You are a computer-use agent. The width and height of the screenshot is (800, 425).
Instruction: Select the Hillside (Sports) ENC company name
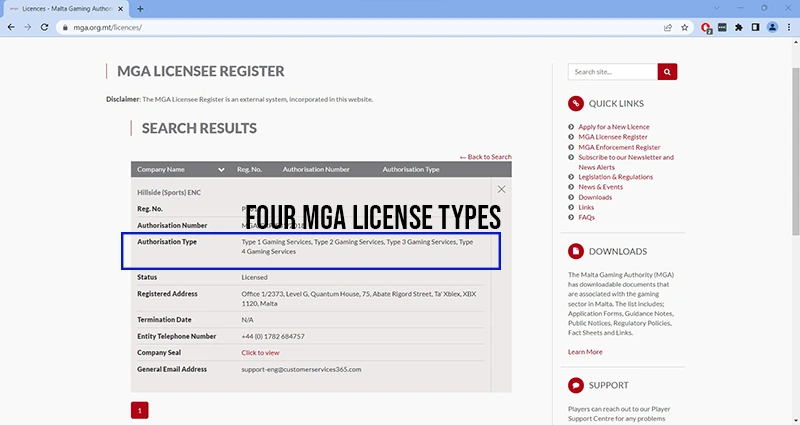click(x=169, y=192)
